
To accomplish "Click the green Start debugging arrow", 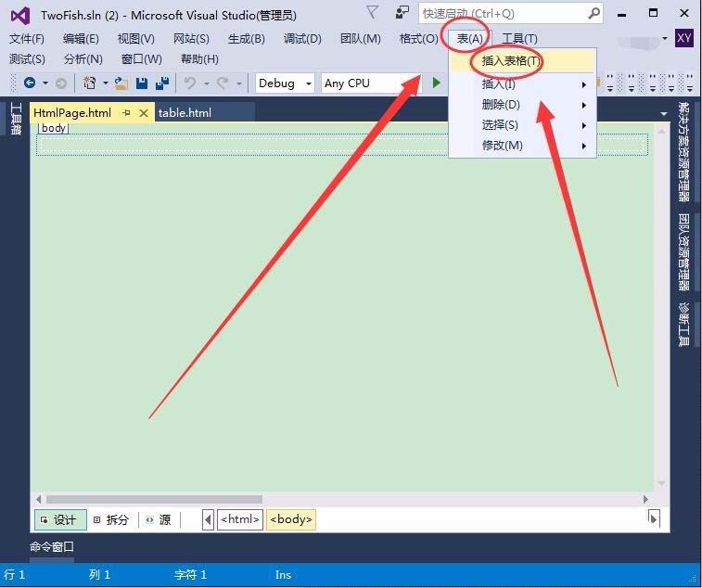I will tap(436, 83).
